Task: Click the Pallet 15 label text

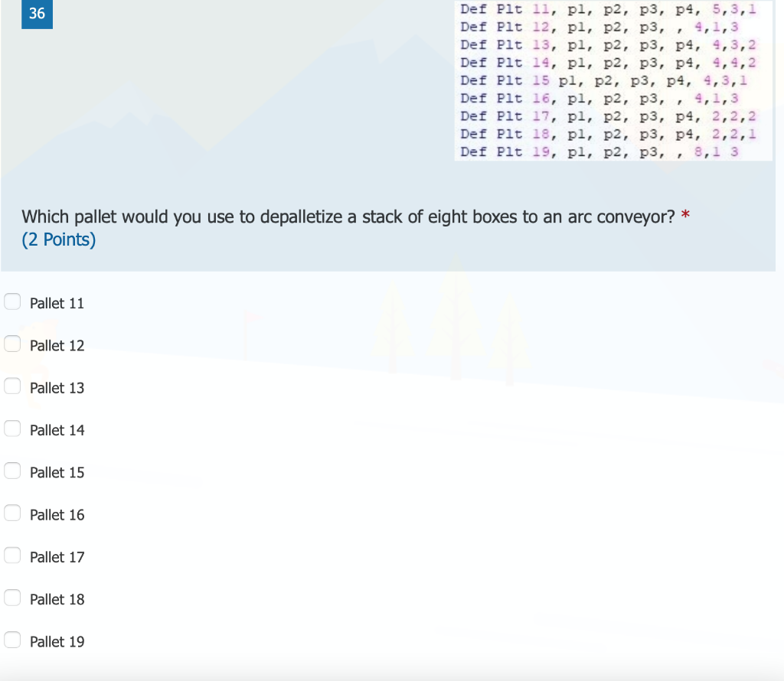Action: pyautogui.click(x=57, y=472)
